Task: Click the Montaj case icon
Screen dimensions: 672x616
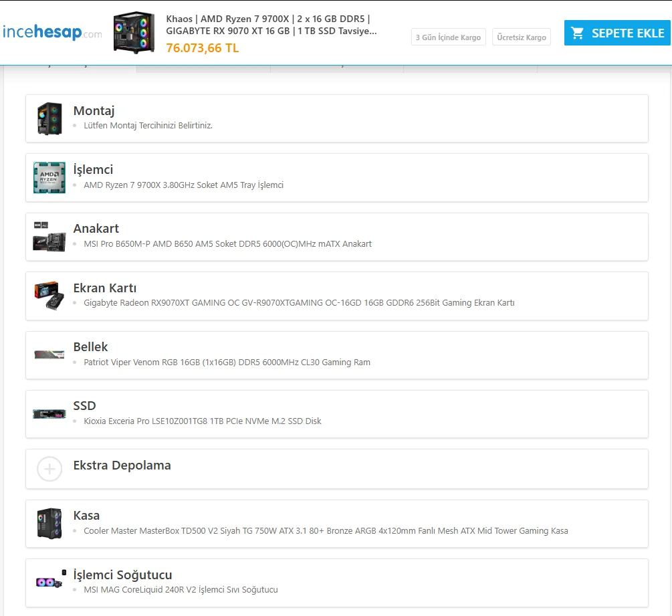Action: click(x=49, y=119)
